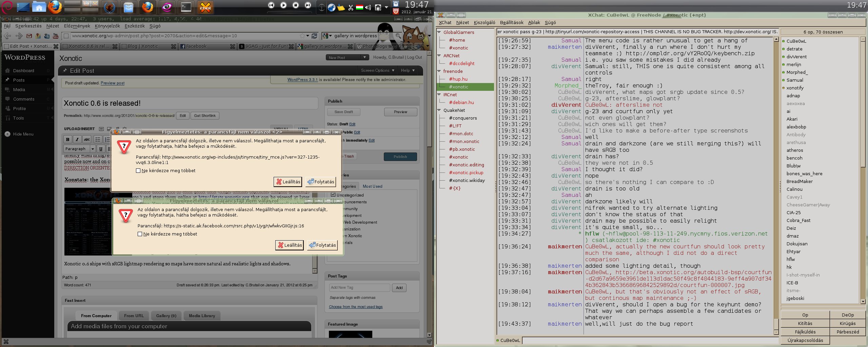Collapse the IRCnet network tree in XChat
This screenshot has height=347, width=868.
(x=439, y=95)
